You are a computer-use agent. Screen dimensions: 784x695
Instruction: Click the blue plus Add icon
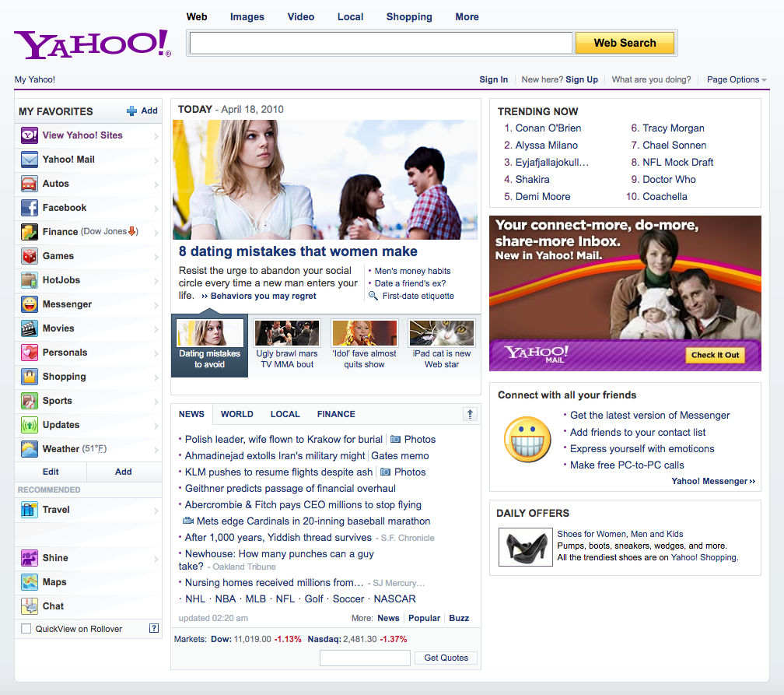point(132,111)
